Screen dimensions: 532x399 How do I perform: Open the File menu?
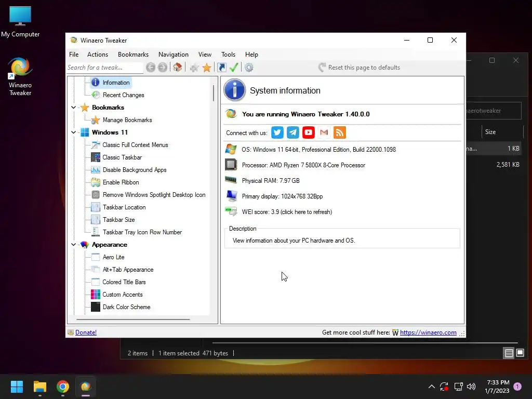click(74, 54)
